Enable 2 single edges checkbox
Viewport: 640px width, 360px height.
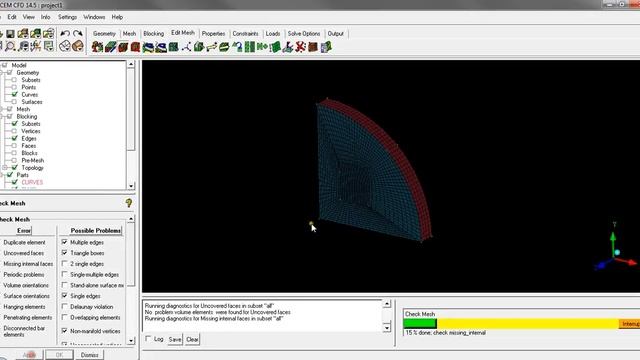(x=64, y=264)
